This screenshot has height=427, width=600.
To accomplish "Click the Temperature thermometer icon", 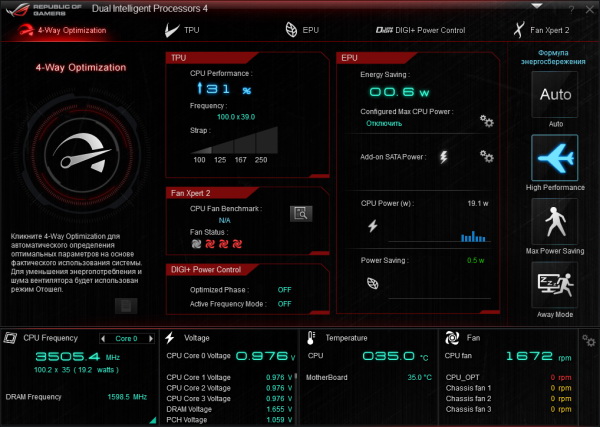I will (311, 338).
